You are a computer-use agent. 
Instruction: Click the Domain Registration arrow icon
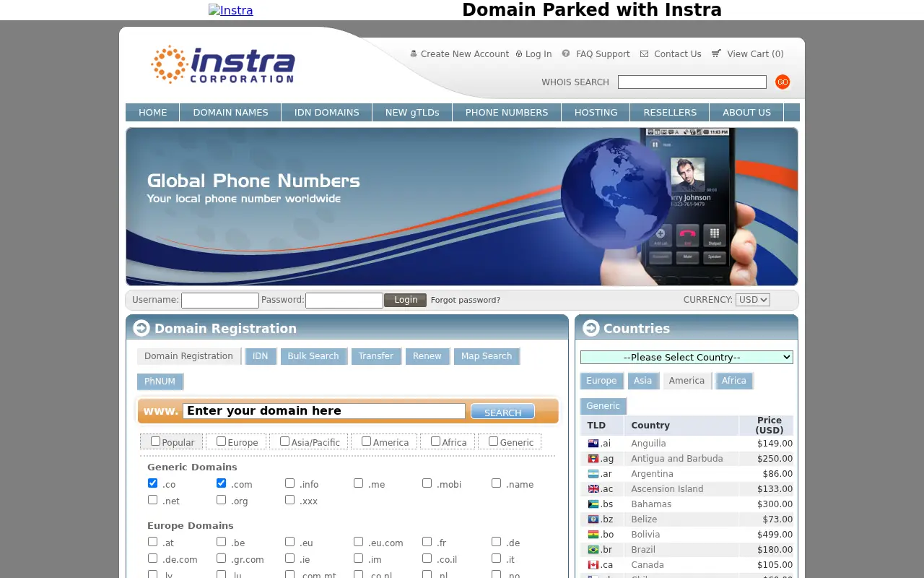[x=141, y=328]
